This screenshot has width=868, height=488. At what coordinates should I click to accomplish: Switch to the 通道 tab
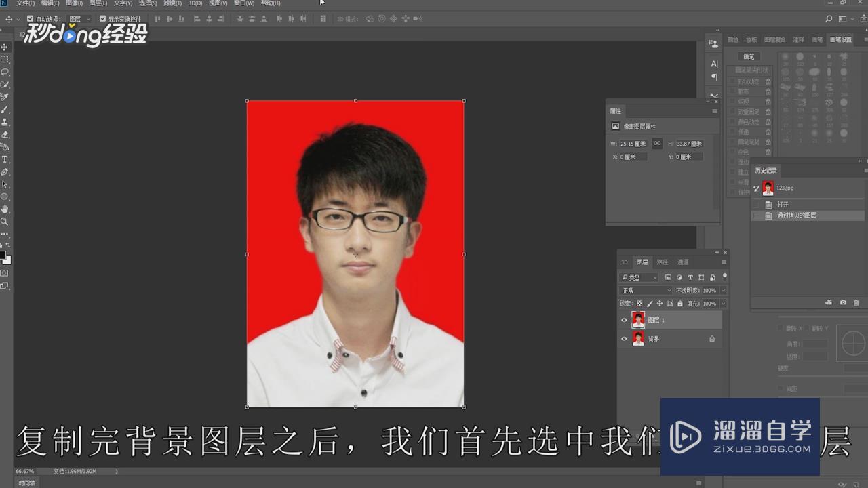point(683,262)
